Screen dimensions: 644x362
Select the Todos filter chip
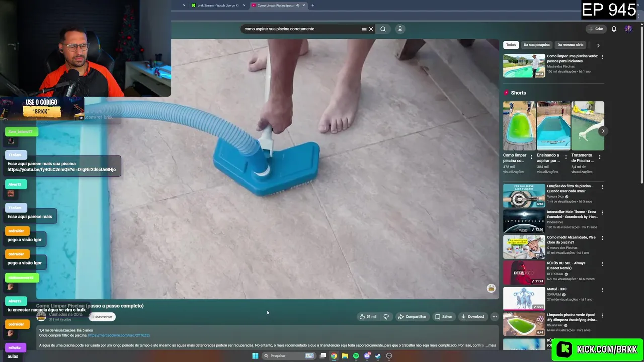tap(511, 45)
